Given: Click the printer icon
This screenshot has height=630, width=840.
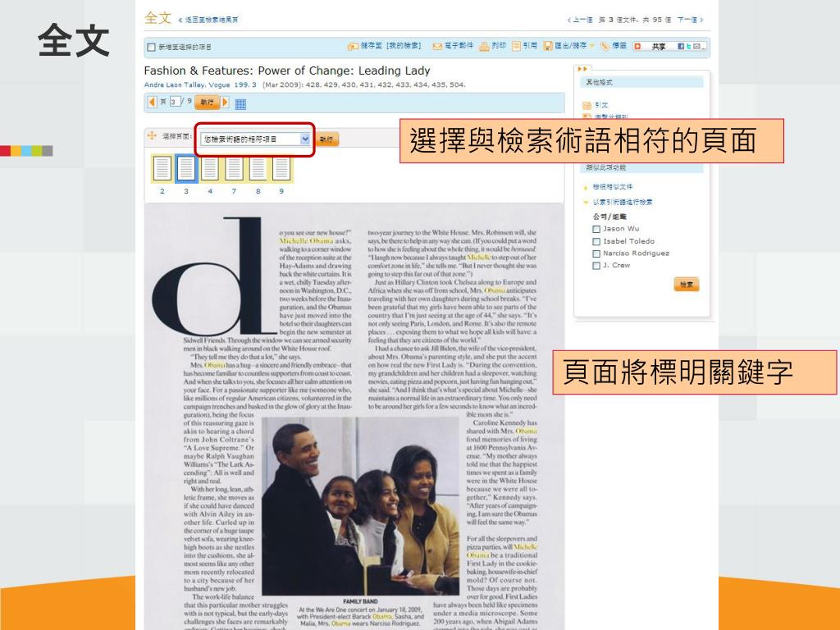Looking at the screenshot, I should (484, 47).
